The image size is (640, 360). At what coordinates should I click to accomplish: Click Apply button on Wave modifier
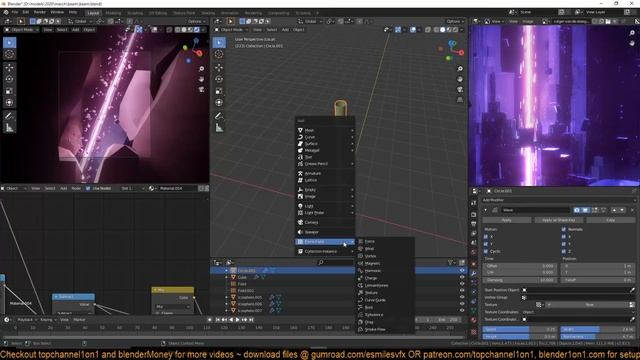[x=507, y=220]
